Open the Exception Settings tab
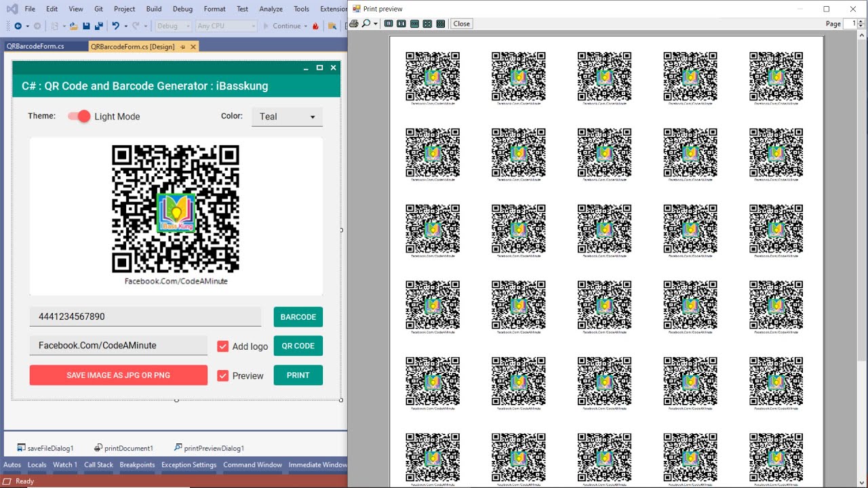The width and height of the screenshot is (868, 488). (189, 465)
